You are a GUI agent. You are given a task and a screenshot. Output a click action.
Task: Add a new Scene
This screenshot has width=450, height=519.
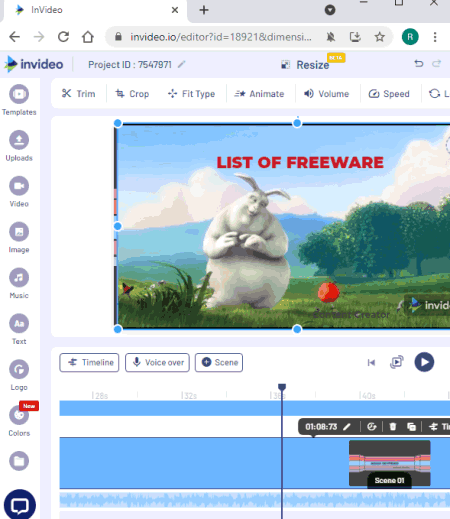pos(219,362)
